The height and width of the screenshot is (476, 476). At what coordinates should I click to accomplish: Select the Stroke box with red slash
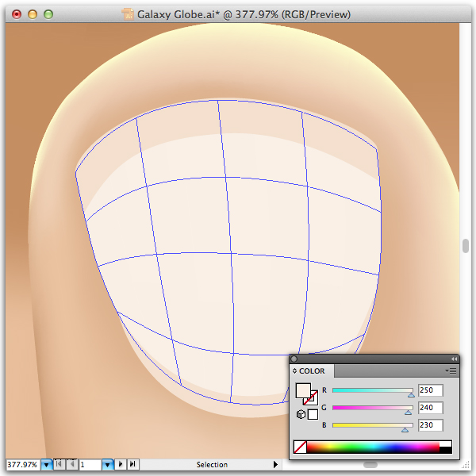(313, 401)
